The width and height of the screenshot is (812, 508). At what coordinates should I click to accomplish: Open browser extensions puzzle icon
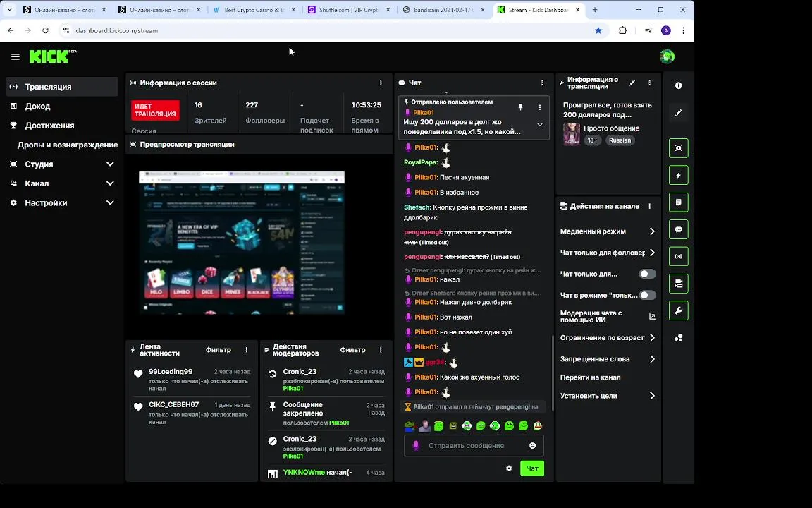(622, 30)
